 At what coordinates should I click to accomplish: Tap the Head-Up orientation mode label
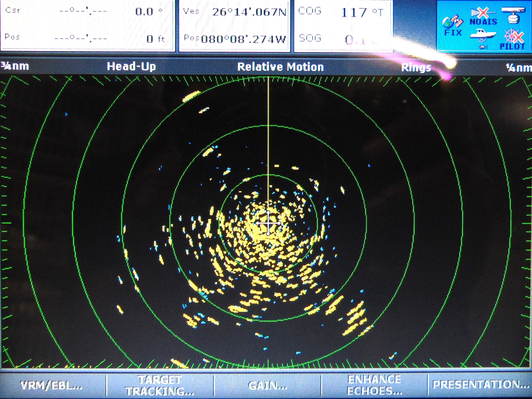tap(131, 67)
